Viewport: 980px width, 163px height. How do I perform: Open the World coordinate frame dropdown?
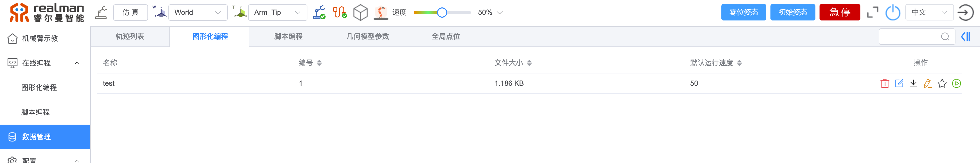click(198, 13)
